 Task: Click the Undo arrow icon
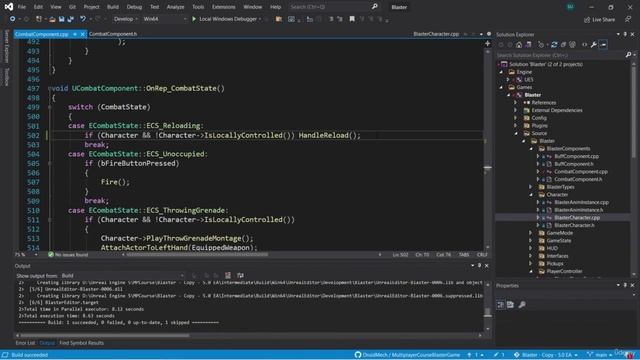[83, 19]
